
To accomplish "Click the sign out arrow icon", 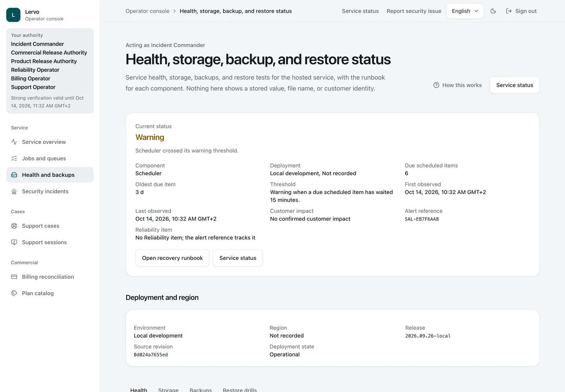I will tap(509, 11).
